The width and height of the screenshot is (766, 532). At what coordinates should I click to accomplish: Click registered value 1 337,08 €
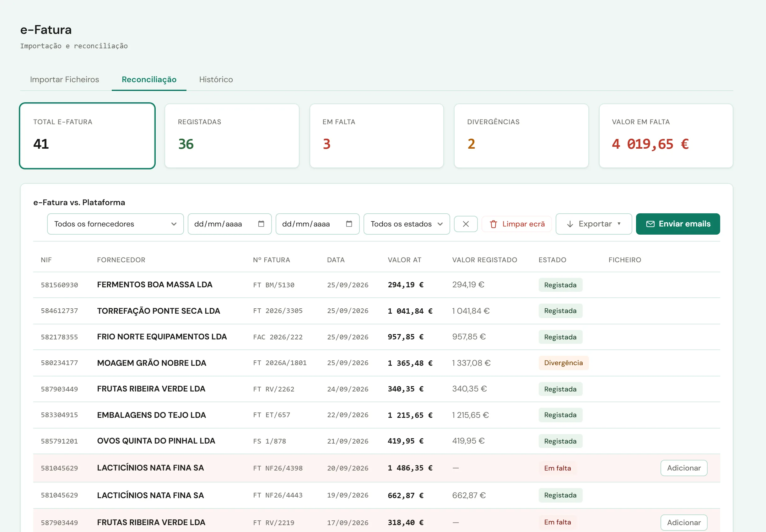pyautogui.click(x=472, y=363)
